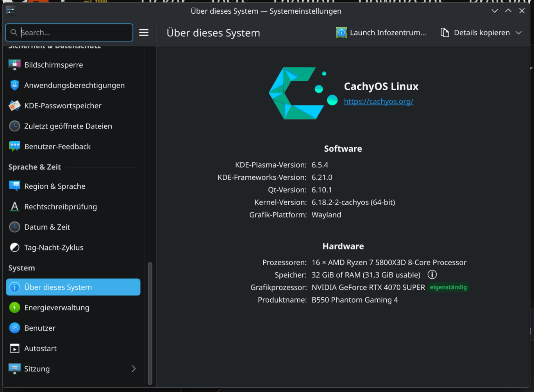The width and height of the screenshot is (534, 392).
Task: Focus the Search input field
Action: [x=69, y=32]
